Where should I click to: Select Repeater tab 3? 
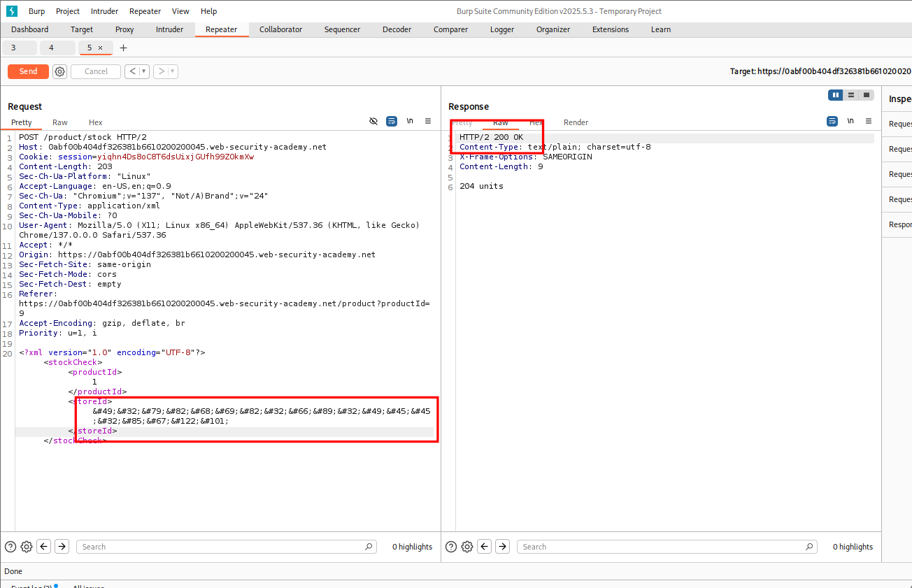coord(18,48)
